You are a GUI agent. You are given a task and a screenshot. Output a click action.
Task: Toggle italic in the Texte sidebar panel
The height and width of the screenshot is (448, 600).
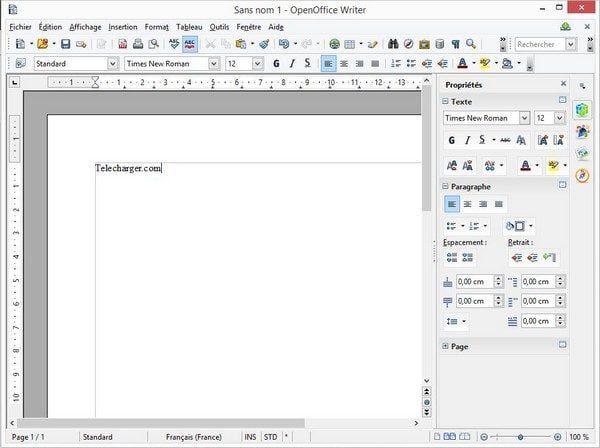pos(467,140)
